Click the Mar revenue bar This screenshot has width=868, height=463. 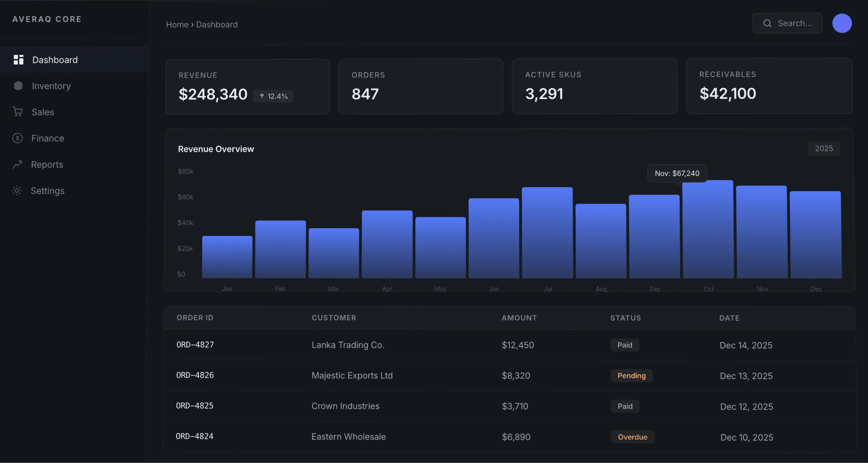[334, 253]
